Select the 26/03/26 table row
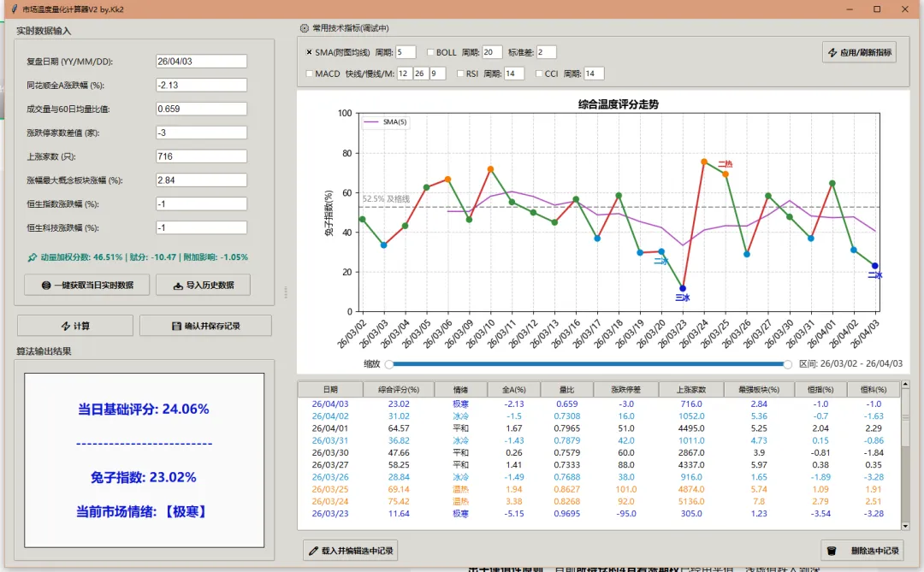This screenshot has width=924, height=572. tap(599, 477)
